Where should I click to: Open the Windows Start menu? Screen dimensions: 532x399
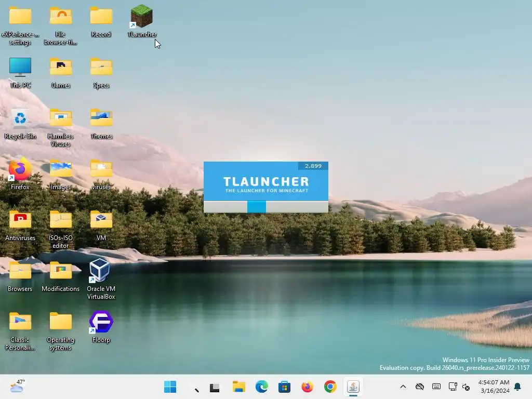pyautogui.click(x=170, y=387)
